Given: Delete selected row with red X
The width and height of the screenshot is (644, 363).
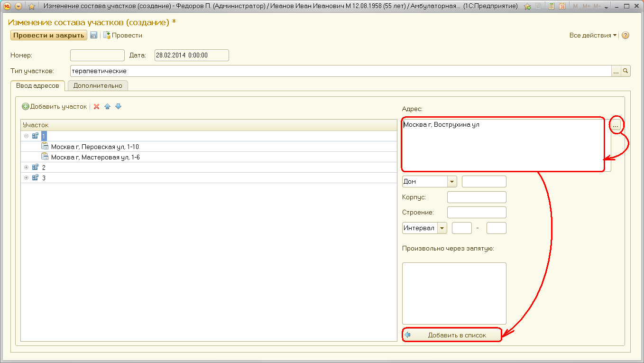Looking at the screenshot, I should [x=96, y=106].
